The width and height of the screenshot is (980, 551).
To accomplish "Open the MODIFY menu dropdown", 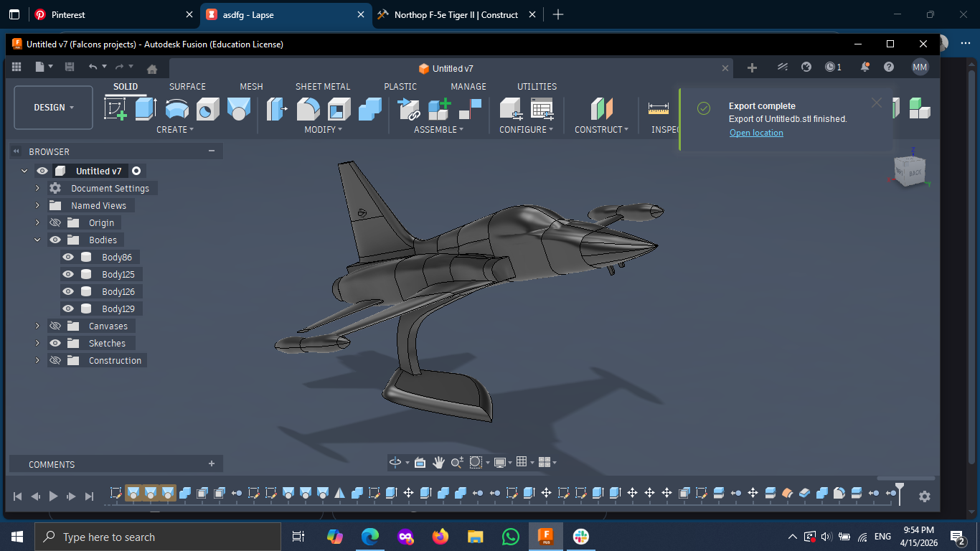I will click(324, 130).
